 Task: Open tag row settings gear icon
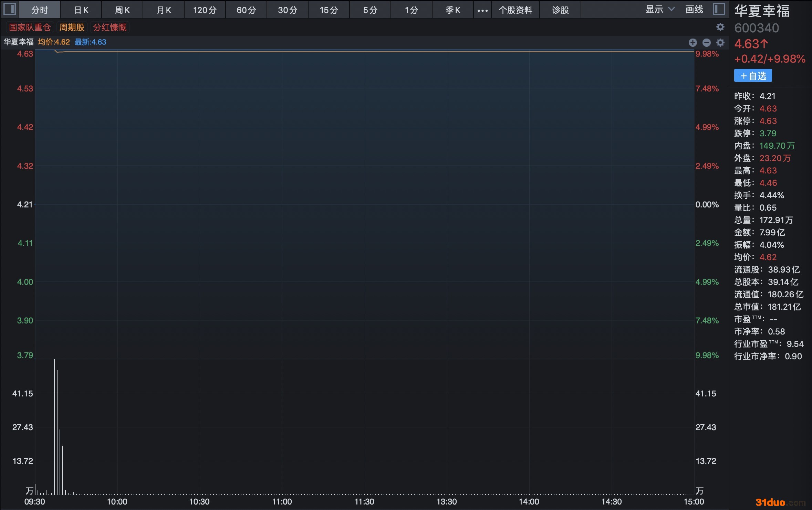[720, 27]
